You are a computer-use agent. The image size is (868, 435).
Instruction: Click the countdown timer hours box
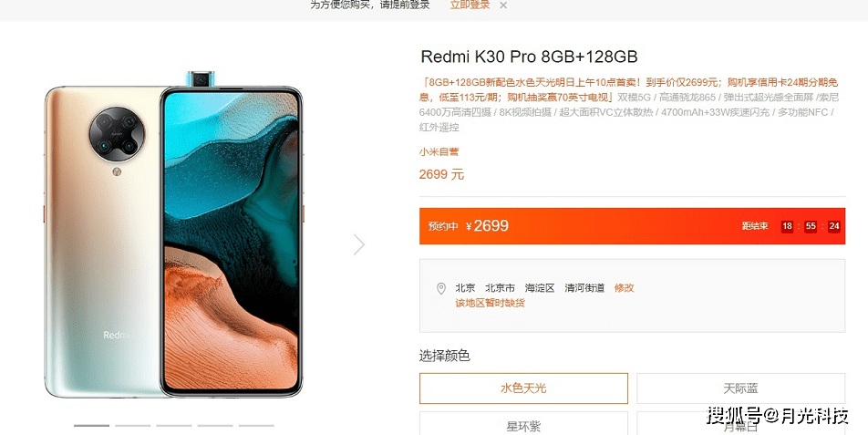tap(787, 226)
